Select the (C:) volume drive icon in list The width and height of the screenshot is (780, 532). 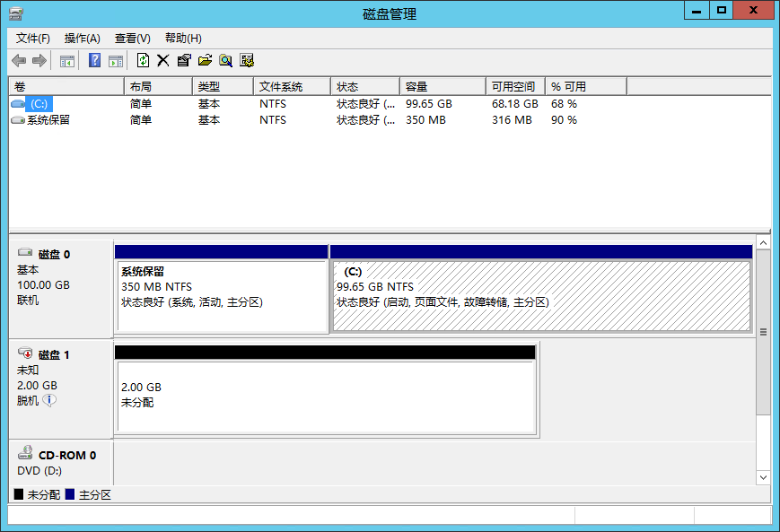click(x=18, y=103)
